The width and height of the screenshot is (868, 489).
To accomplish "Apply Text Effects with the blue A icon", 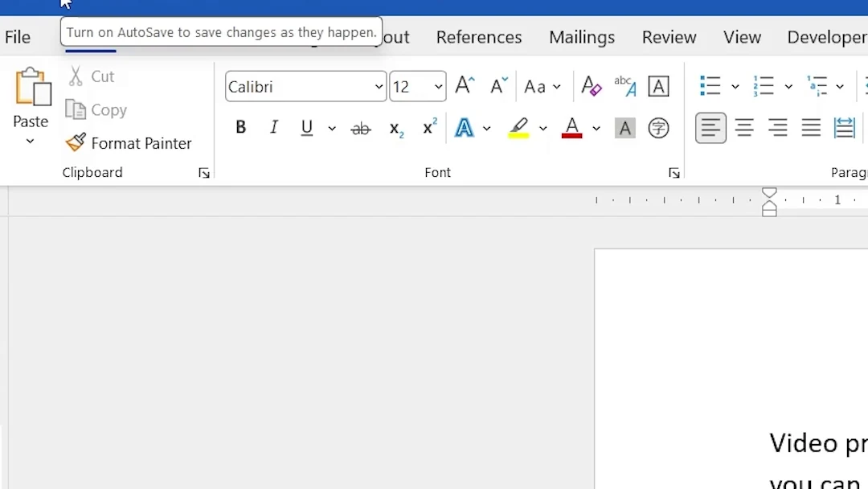I will 464,128.
